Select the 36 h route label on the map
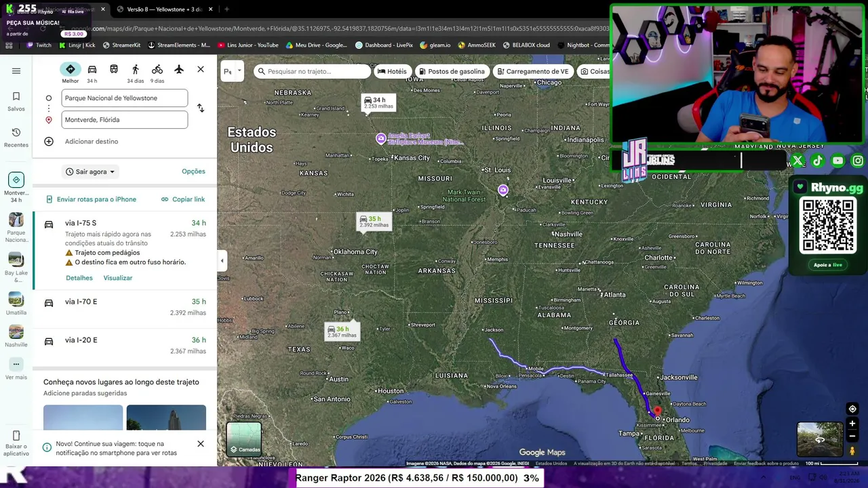 tap(342, 331)
